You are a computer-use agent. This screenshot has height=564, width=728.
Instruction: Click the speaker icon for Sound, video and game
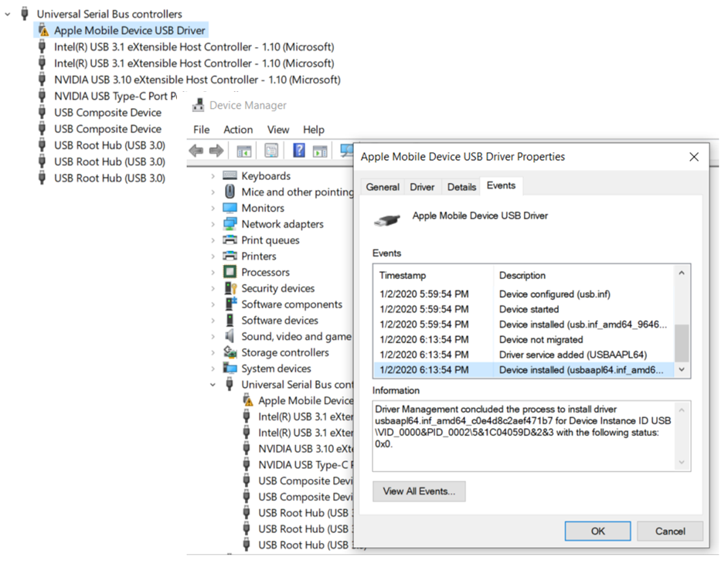(230, 335)
